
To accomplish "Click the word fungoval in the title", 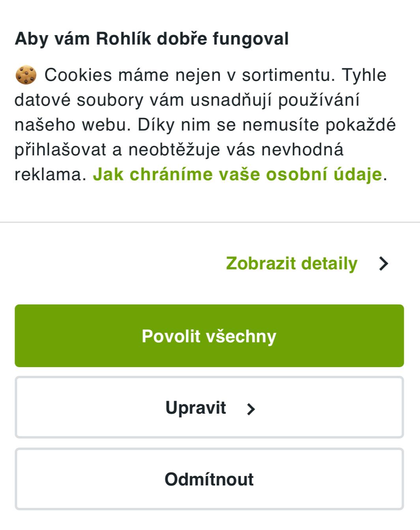I will [251, 39].
